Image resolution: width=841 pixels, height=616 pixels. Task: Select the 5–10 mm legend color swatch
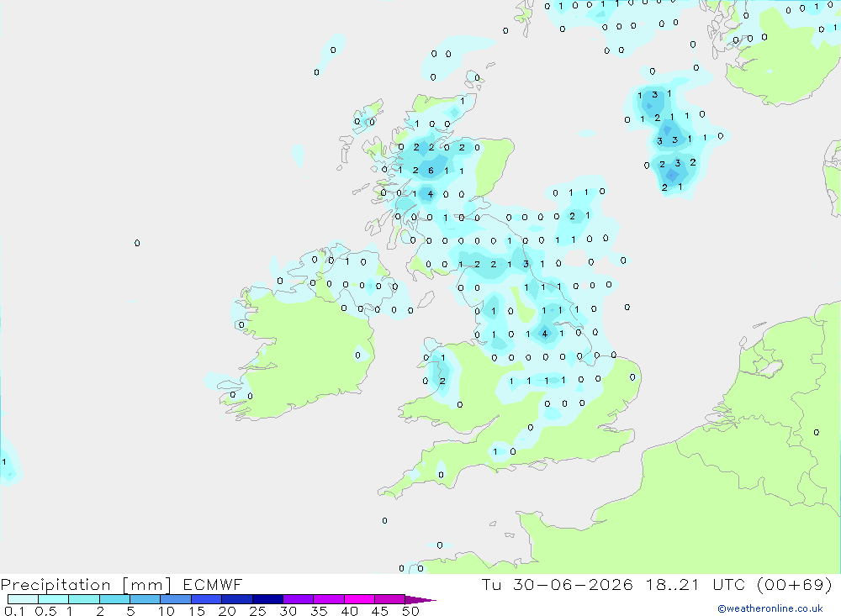click(x=145, y=599)
